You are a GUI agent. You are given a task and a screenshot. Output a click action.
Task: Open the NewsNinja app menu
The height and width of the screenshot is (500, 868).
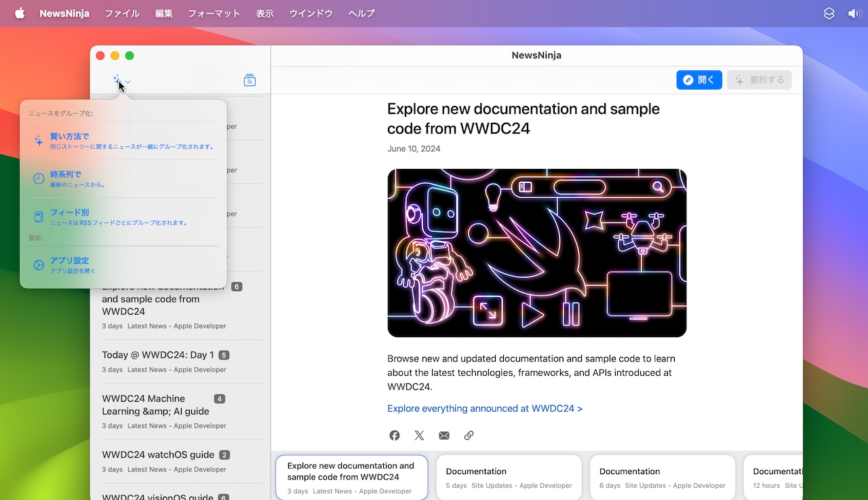point(64,14)
